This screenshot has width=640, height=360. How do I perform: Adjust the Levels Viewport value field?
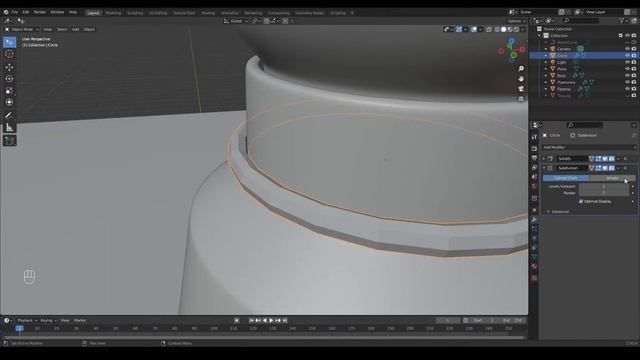604,187
